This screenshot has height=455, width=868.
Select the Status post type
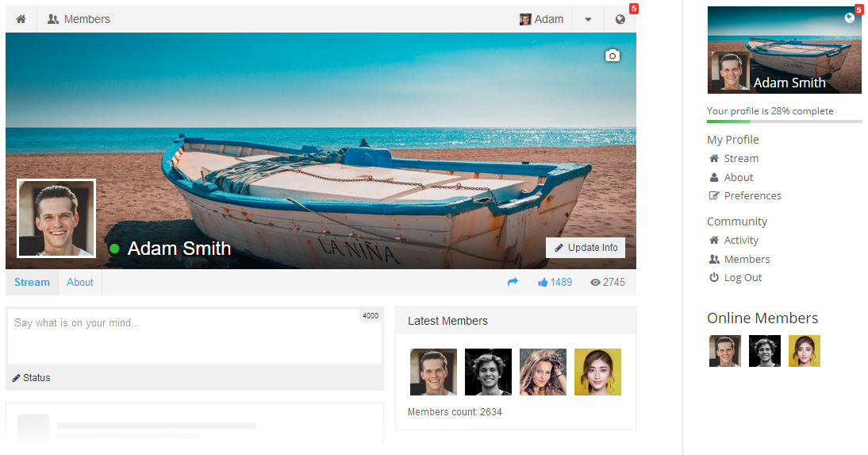(32, 377)
